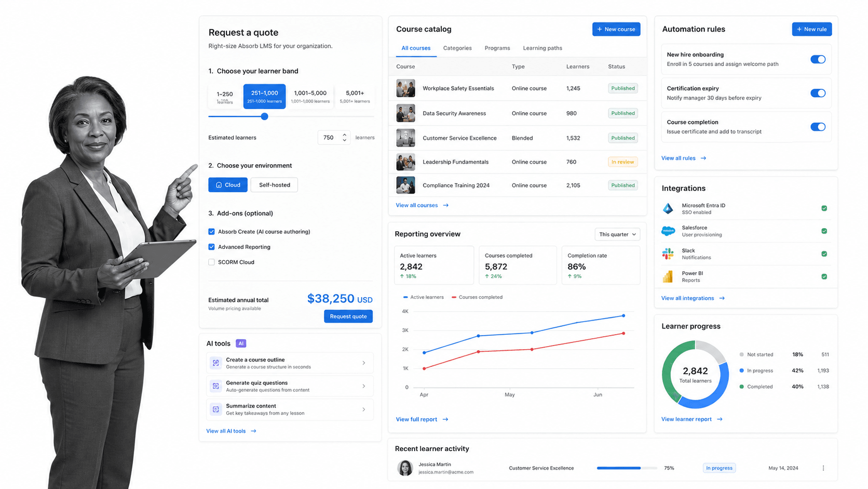The image size is (868, 489).
Task: Open Compliance Training 2024 course thumbnail
Action: pos(405,185)
